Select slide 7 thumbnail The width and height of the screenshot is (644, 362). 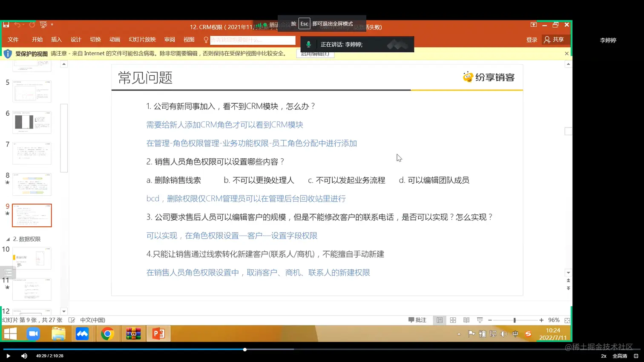click(32, 153)
